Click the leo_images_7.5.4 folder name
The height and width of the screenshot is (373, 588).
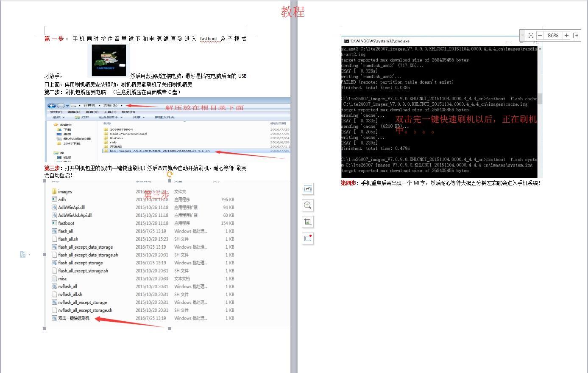point(159,151)
